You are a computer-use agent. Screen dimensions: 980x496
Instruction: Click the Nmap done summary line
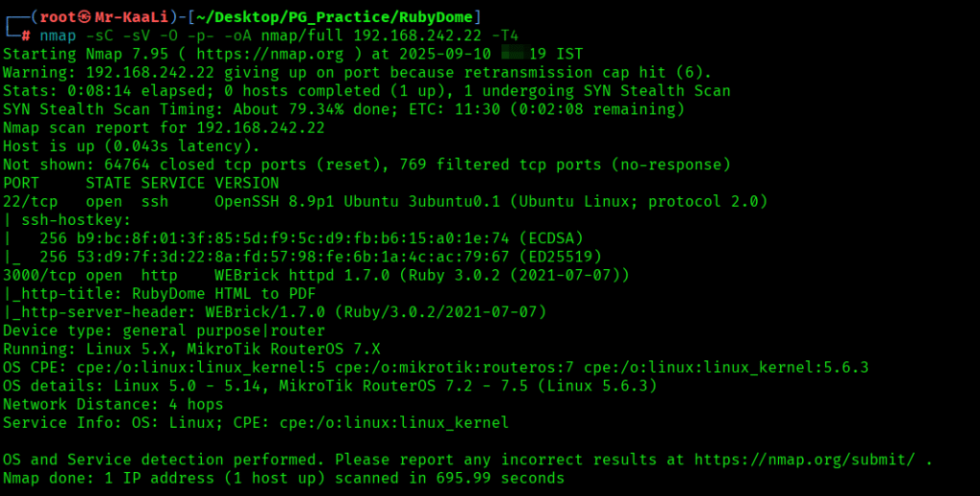pos(283,478)
